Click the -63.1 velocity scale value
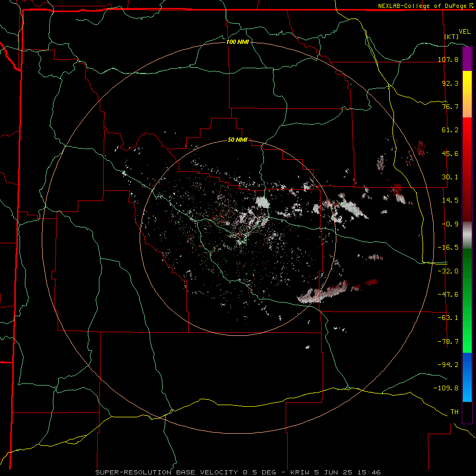The width and height of the screenshot is (476, 476). [448, 318]
